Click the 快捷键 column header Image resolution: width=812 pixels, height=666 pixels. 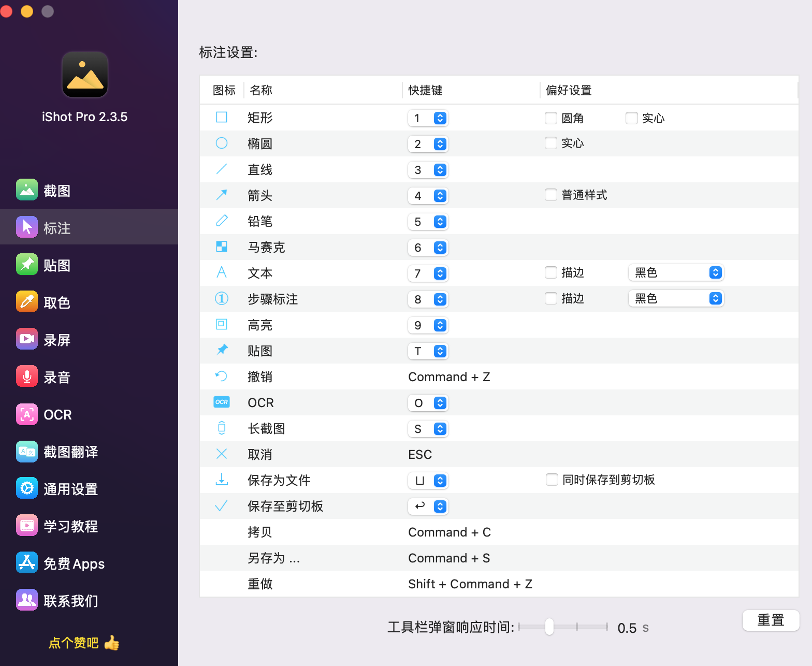425,90
